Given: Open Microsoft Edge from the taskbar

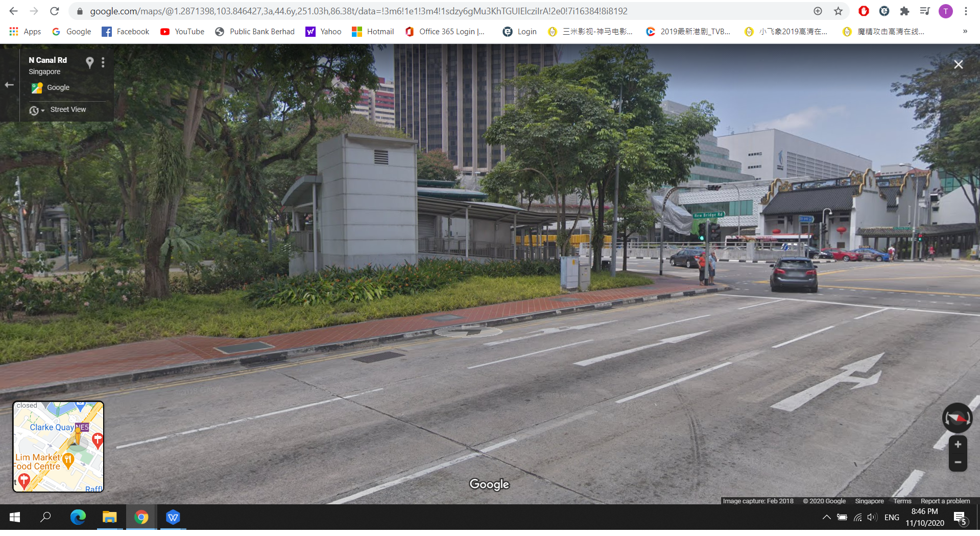Looking at the screenshot, I should click(x=78, y=517).
